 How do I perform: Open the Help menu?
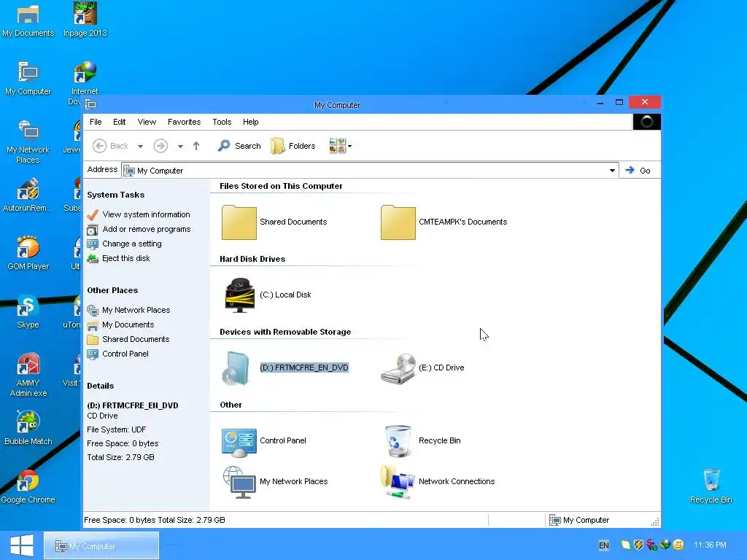251,122
